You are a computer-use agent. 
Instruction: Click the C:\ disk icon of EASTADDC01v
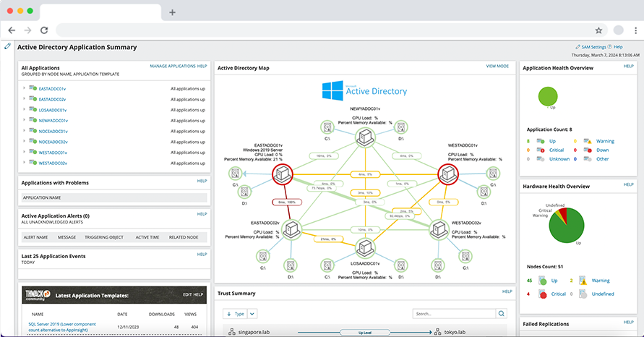pos(235,174)
